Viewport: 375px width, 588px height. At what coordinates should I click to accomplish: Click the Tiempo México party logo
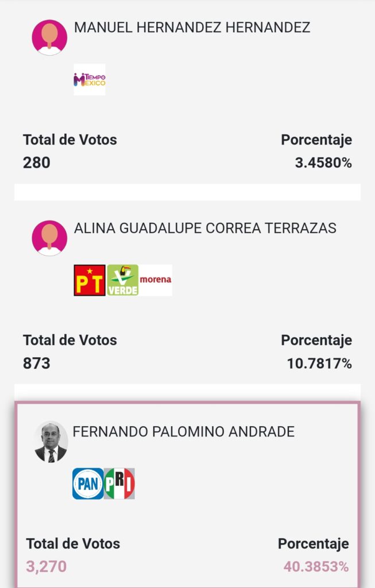pyautogui.click(x=90, y=79)
